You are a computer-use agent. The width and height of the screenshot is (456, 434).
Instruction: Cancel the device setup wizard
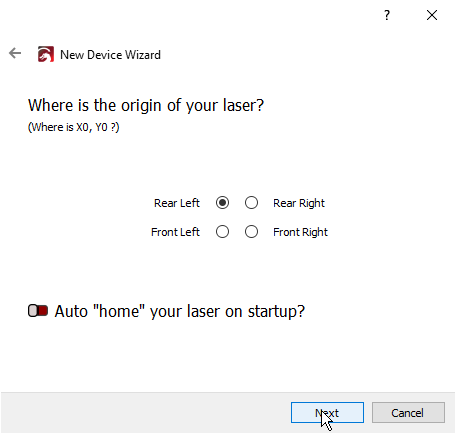point(408,413)
